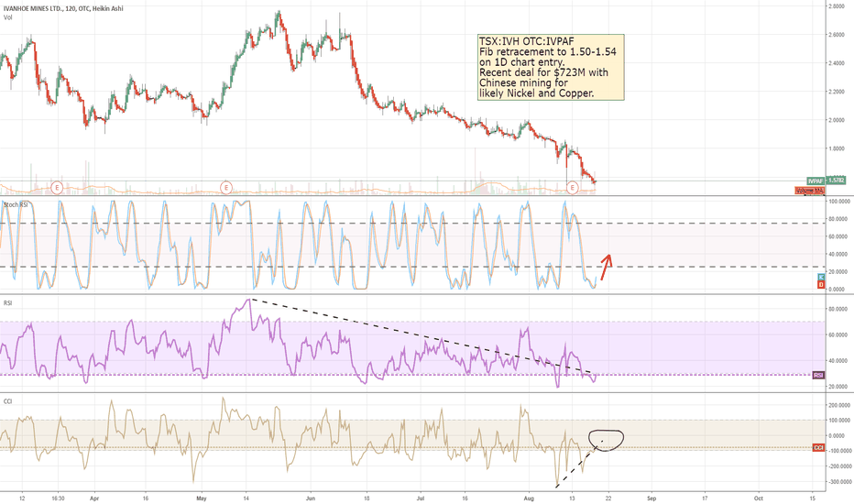Click 60.0000 on the Stoch RSI axis

tap(838, 236)
